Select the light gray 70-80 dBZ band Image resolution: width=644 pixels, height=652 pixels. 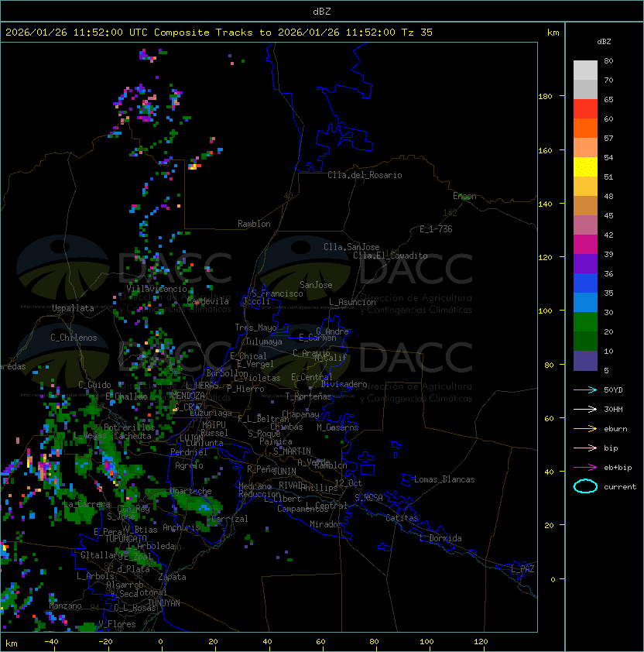coord(585,70)
